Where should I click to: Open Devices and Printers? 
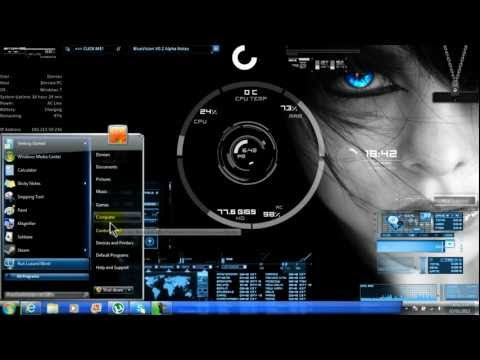tap(115, 243)
